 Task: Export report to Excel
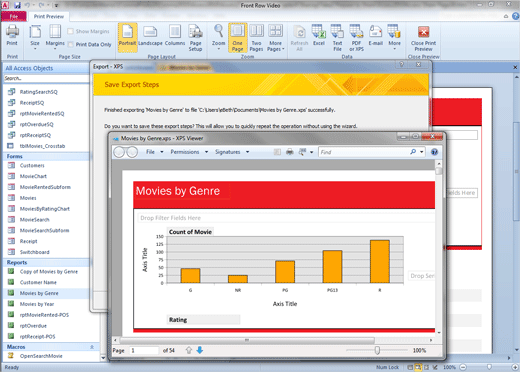pos(319,36)
